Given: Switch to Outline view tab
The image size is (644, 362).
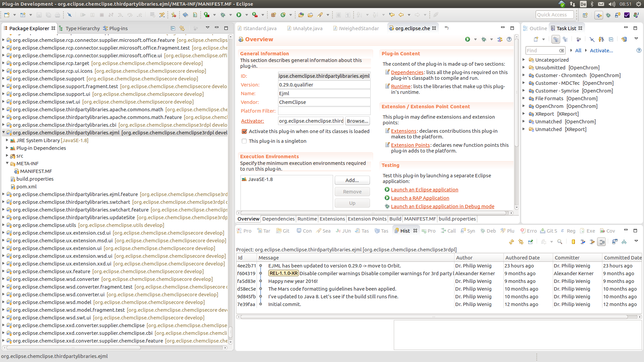Looking at the screenshot, I should [x=535, y=28].
